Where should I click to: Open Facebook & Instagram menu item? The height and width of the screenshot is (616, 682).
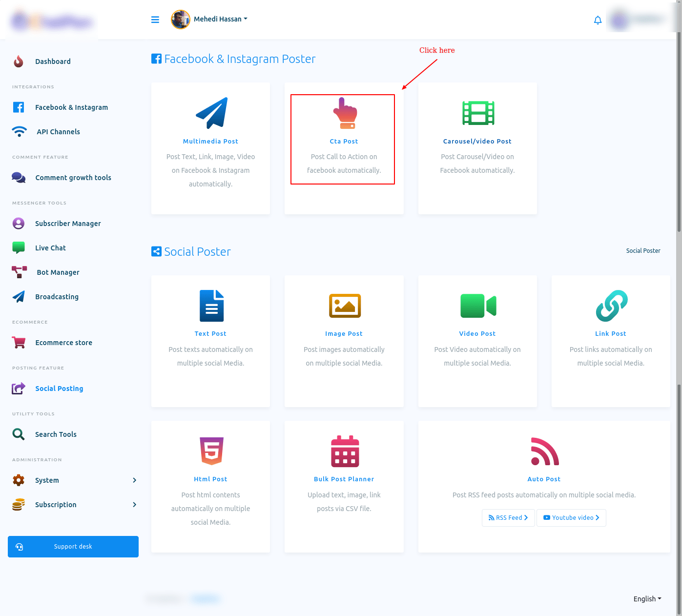coord(71,107)
